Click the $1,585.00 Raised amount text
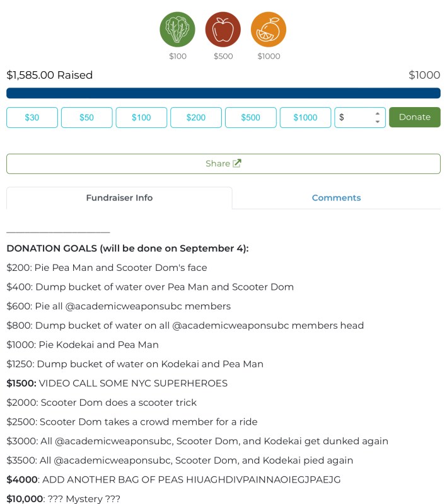The image size is (447, 504). point(50,76)
